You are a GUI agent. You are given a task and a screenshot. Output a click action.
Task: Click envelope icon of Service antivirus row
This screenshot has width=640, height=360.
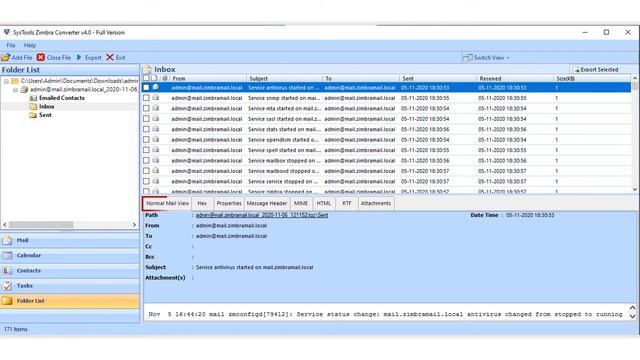click(x=156, y=87)
